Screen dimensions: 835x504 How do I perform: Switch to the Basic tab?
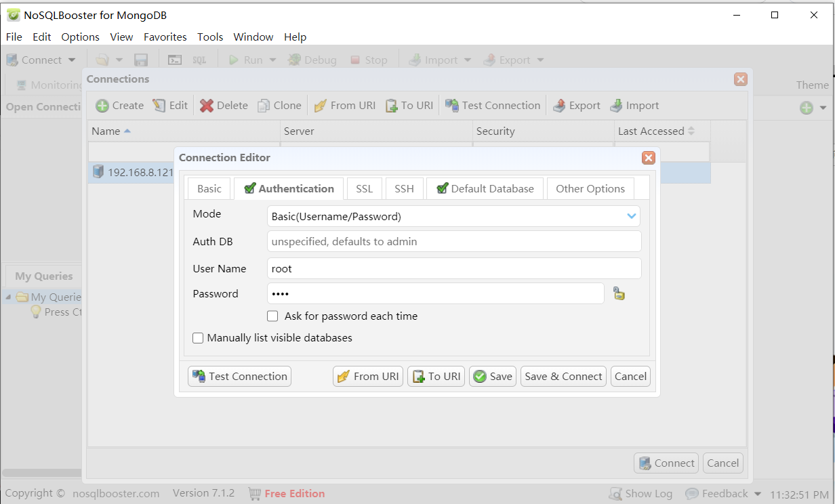209,189
